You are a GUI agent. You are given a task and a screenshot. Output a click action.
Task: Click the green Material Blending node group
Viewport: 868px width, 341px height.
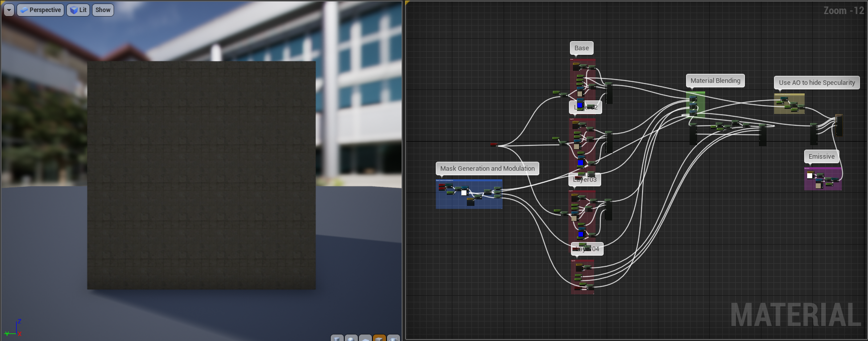[x=696, y=104]
